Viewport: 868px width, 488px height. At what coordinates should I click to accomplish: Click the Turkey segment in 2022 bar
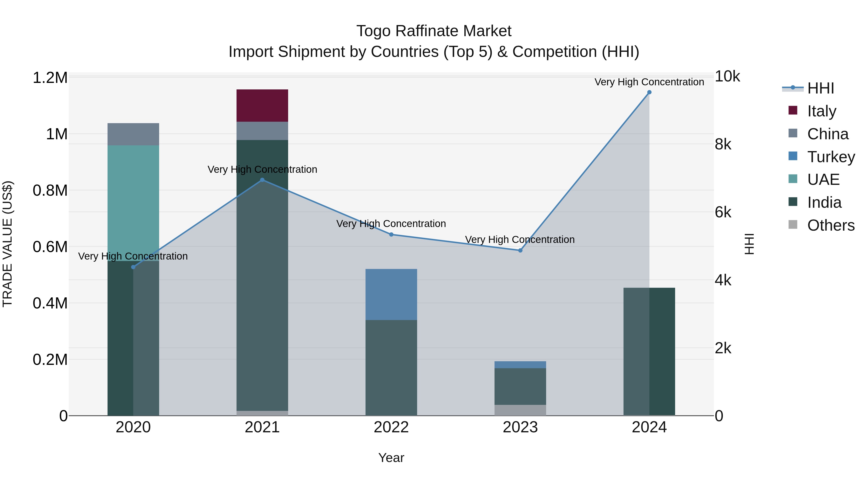[x=391, y=295]
